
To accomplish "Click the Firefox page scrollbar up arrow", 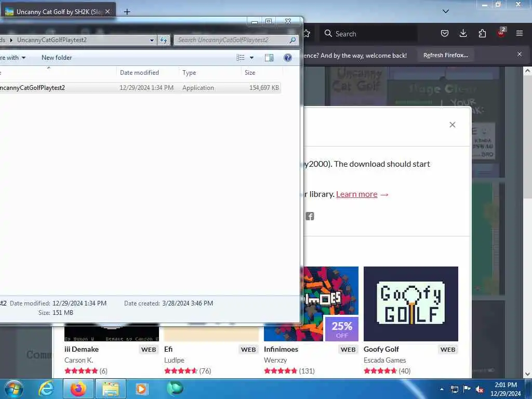I will (527, 71).
